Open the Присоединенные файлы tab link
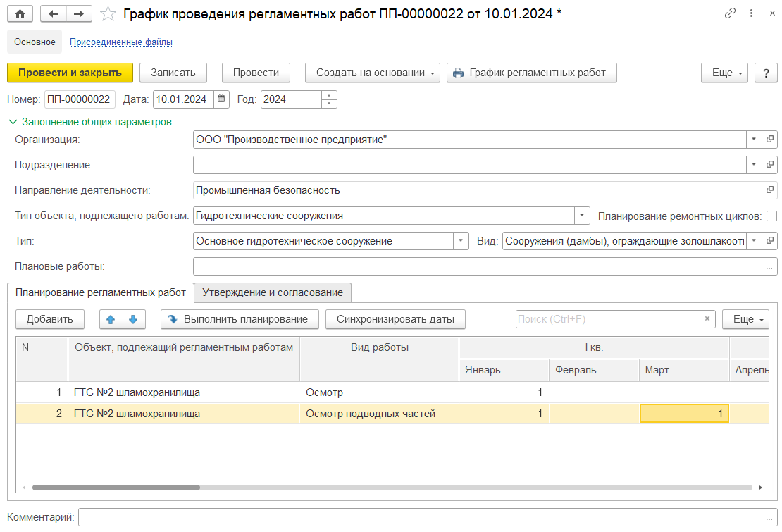The image size is (782, 532). [x=120, y=42]
